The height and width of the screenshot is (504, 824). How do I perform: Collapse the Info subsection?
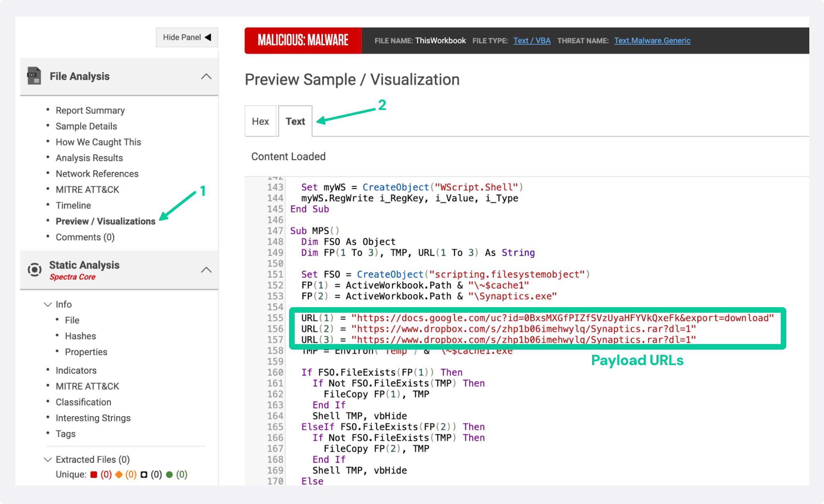48,304
